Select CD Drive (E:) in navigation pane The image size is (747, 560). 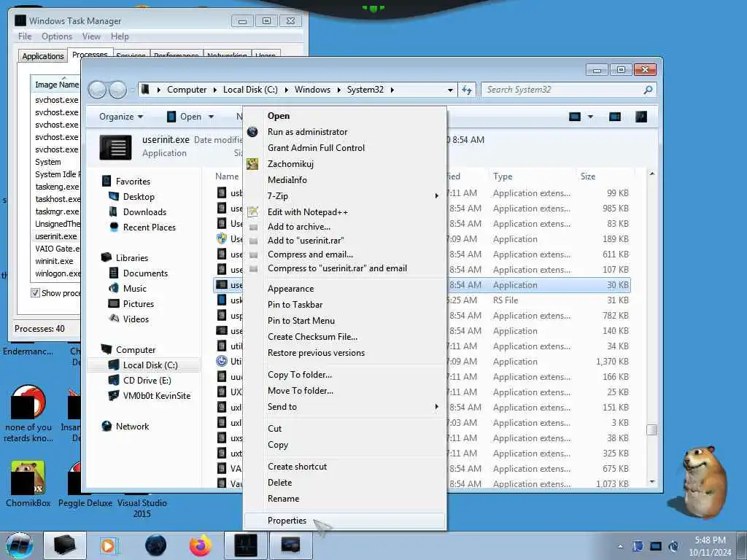click(x=147, y=381)
